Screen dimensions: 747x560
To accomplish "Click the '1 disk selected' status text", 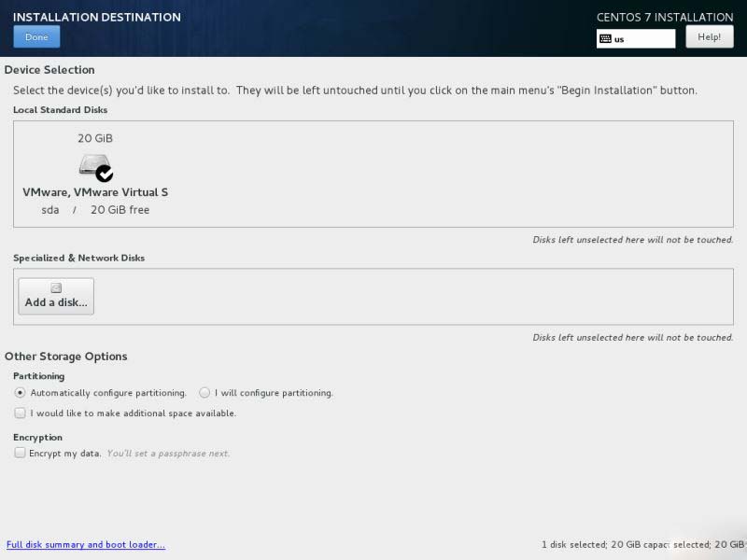I will click(572, 544).
